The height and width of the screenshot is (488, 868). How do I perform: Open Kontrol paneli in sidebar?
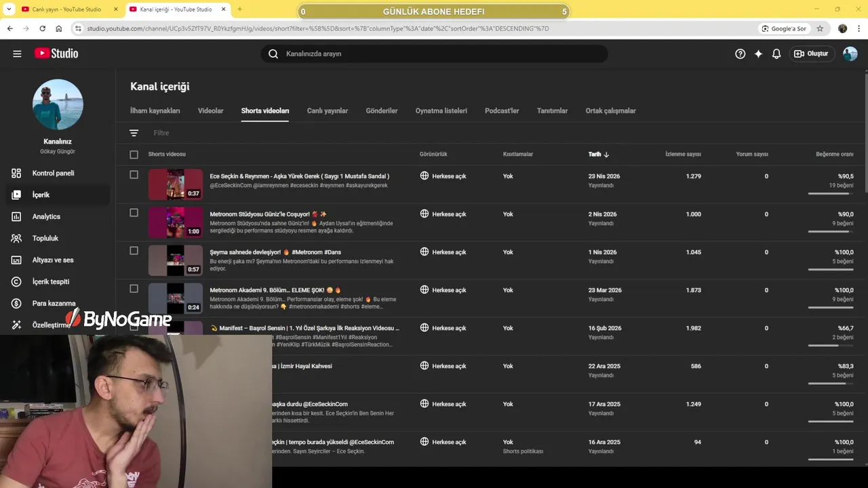click(x=58, y=173)
